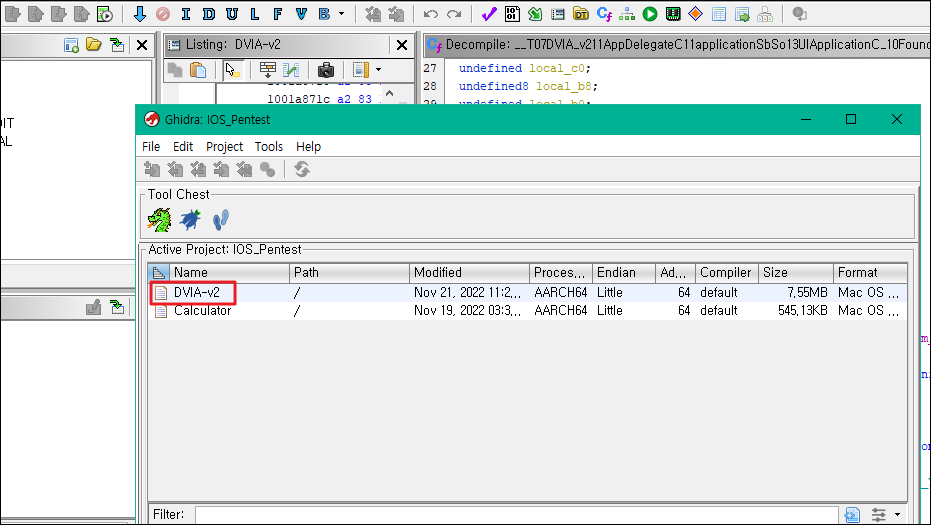This screenshot has width=931, height=525.
Task: Click the Edit listing fields icon
Action: pos(268,70)
